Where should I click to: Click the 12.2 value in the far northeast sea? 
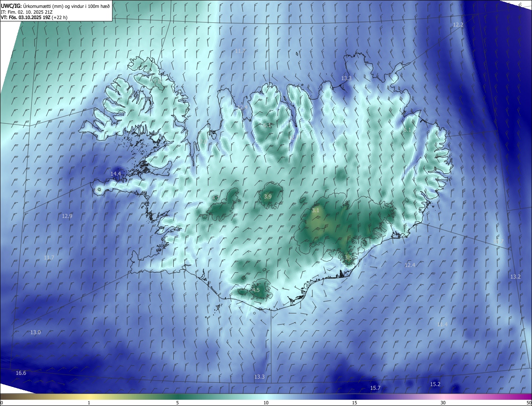point(458,25)
